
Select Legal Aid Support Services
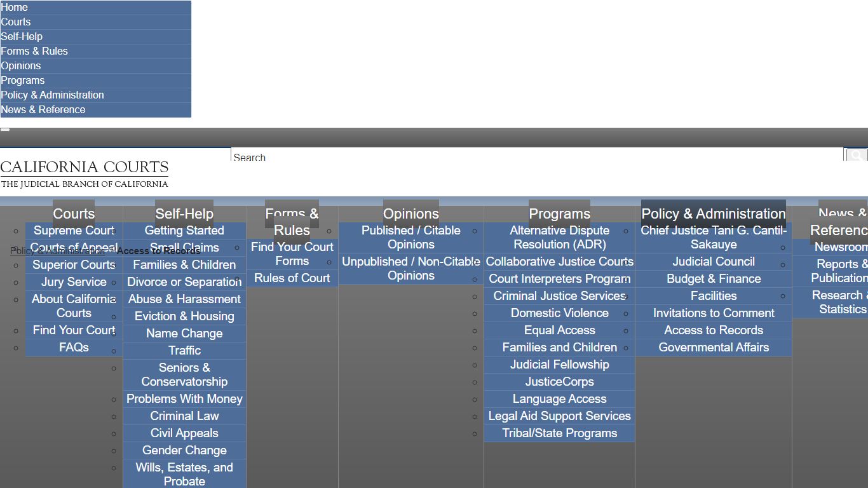[560, 416]
